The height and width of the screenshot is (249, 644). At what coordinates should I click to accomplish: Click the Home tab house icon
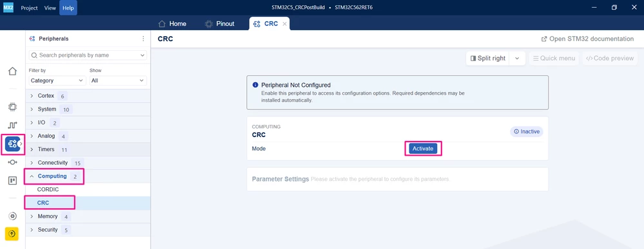click(162, 24)
